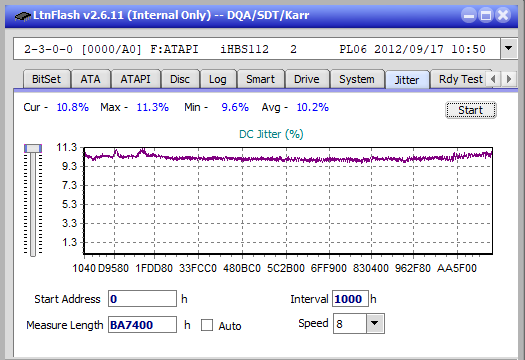The image size is (525, 360).
Task: Minimize the LtnFlash window
Action: (469, 15)
